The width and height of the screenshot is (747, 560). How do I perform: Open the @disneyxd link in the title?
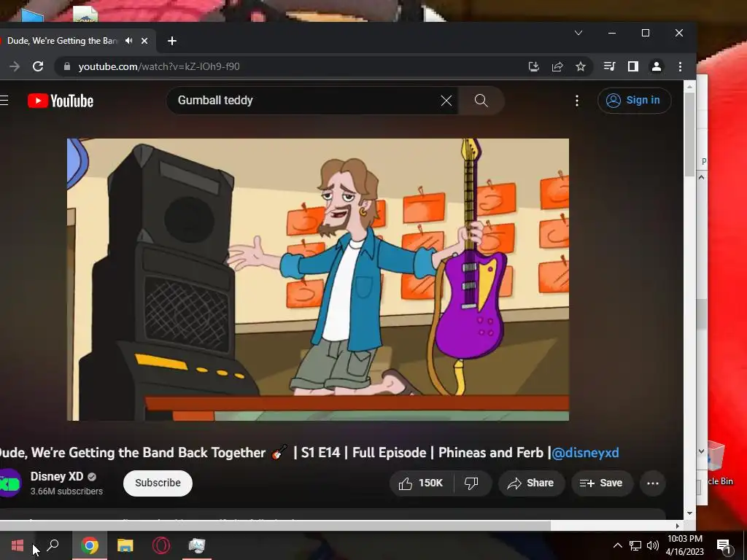[585, 452]
